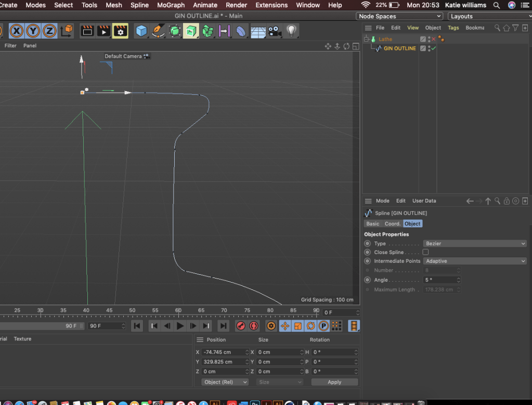Click the Lathe object icon in Object Manager

coord(373,39)
